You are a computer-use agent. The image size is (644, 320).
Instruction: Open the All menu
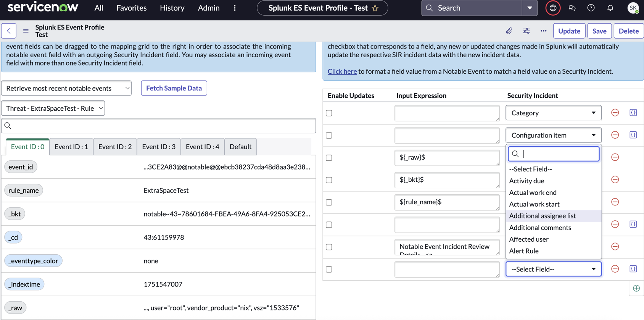coord(99,8)
